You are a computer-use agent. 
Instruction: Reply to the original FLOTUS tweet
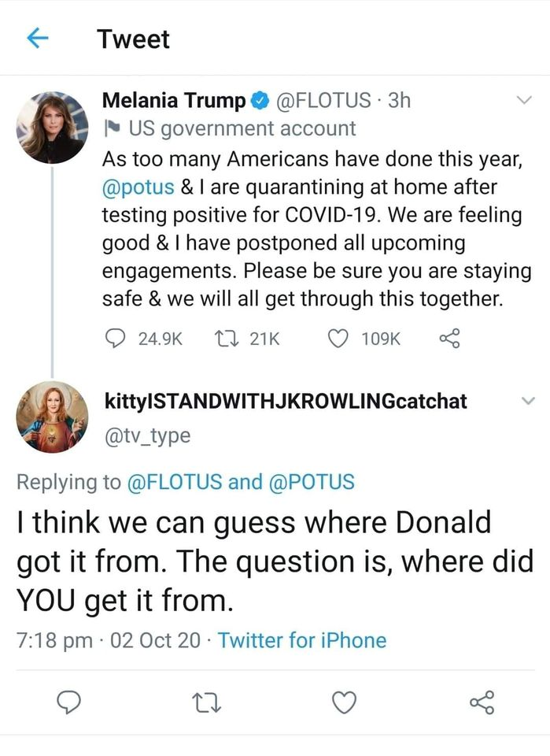click(x=116, y=339)
